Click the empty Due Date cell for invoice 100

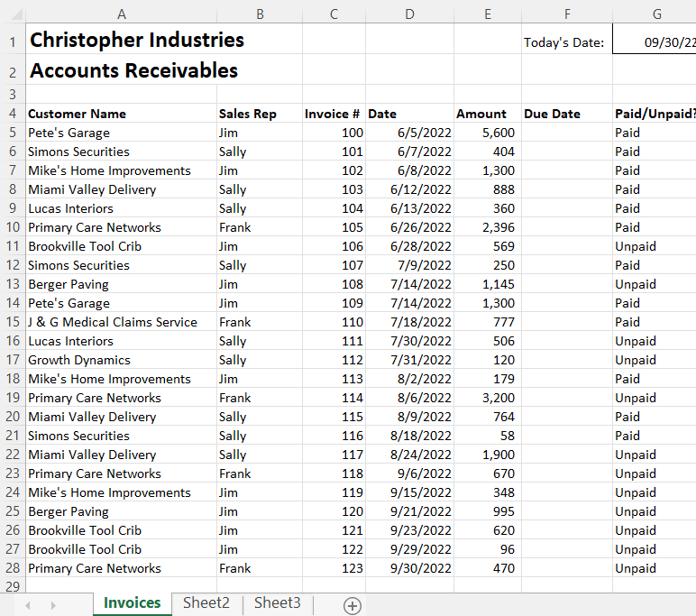(566, 133)
